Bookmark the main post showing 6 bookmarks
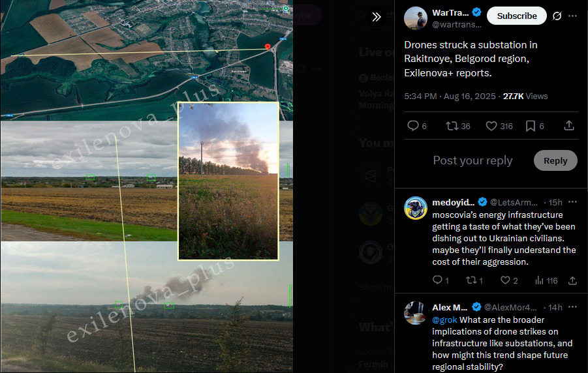The width and height of the screenshot is (588, 373). pos(531,126)
